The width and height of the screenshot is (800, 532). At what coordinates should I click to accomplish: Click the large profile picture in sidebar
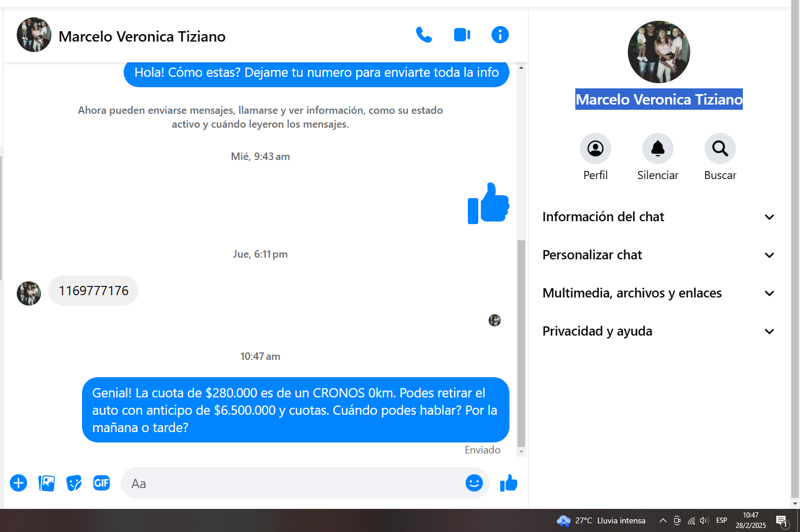658,52
